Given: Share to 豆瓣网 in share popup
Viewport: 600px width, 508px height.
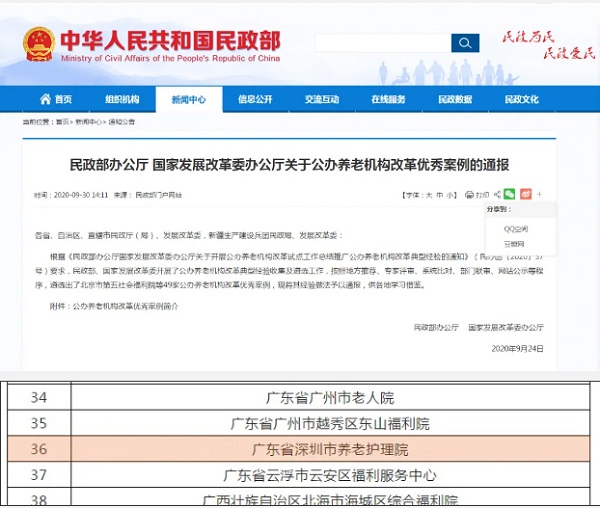Looking at the screenshot, I should pyautogui.click(x=514, y=244).
